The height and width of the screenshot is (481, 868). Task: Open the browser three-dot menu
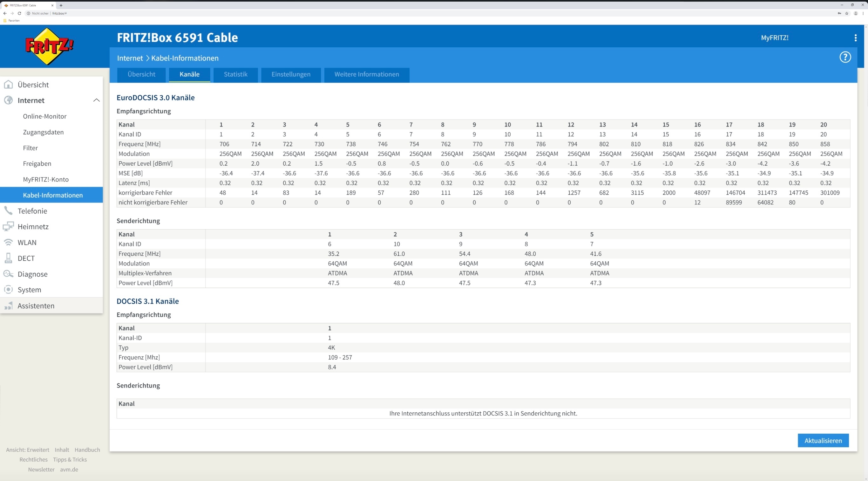click(863, 13)
